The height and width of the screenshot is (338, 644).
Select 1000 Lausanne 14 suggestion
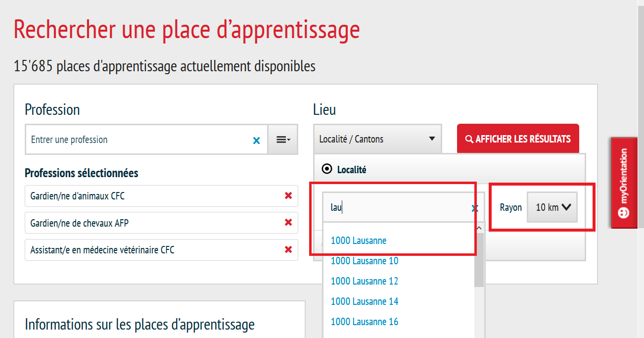point(365,301)
